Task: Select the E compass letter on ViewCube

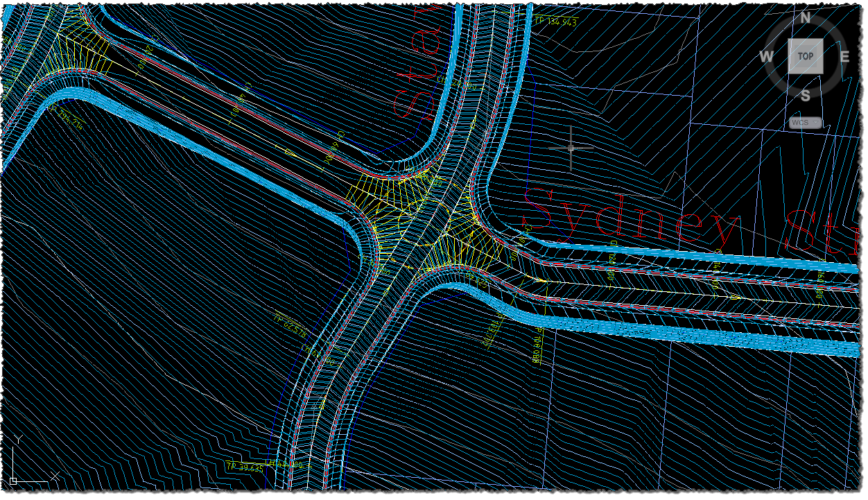Action: 844,57
